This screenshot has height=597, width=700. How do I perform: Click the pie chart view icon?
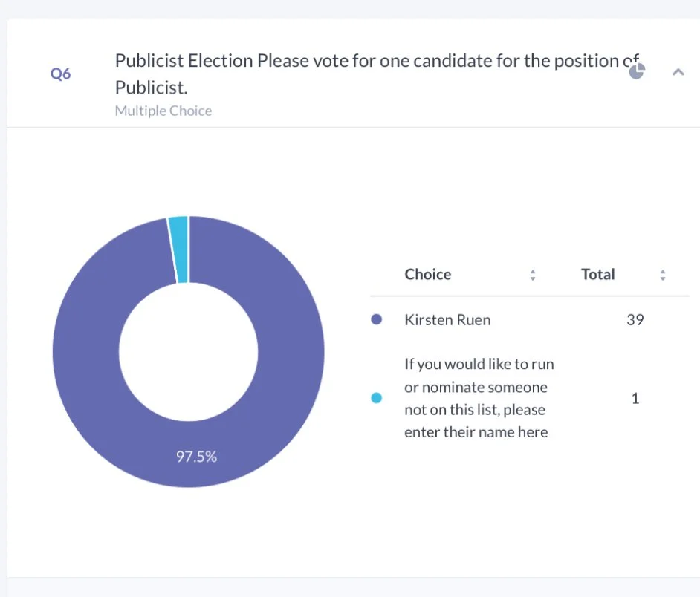637,72
